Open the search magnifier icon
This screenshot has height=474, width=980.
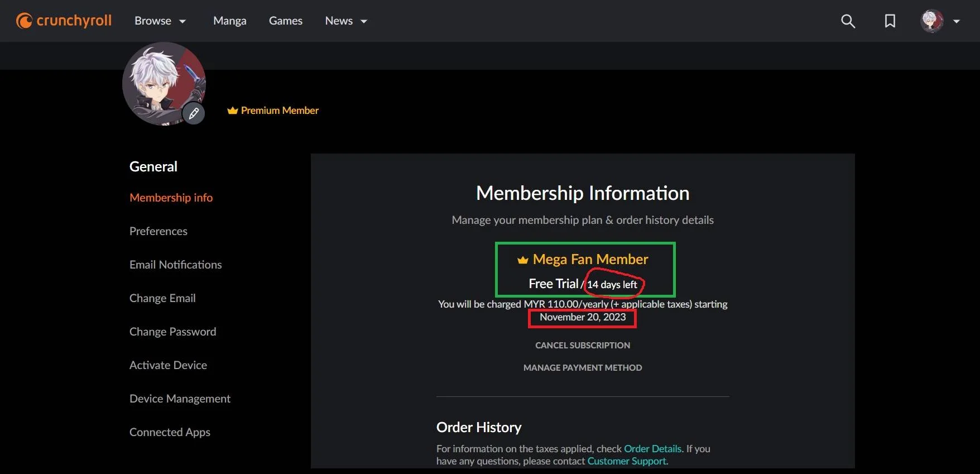(848, 21)
